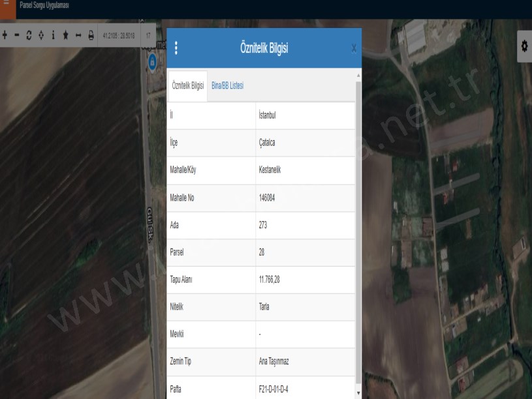Open map settings gear icon
This screenshot has width=532, height=399.
(524, 47)
